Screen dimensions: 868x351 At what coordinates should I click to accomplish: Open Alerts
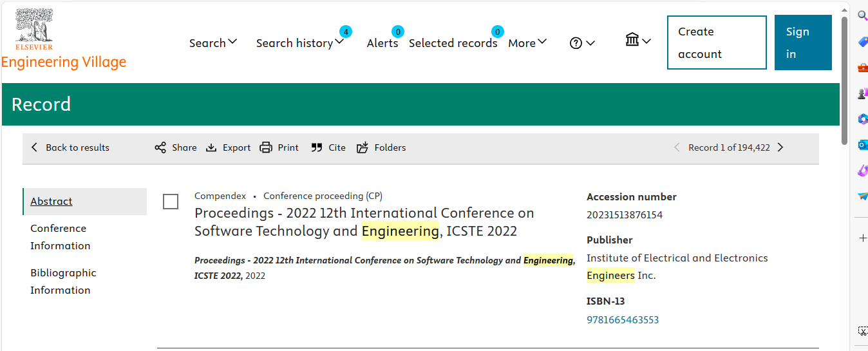pos(382,43)
